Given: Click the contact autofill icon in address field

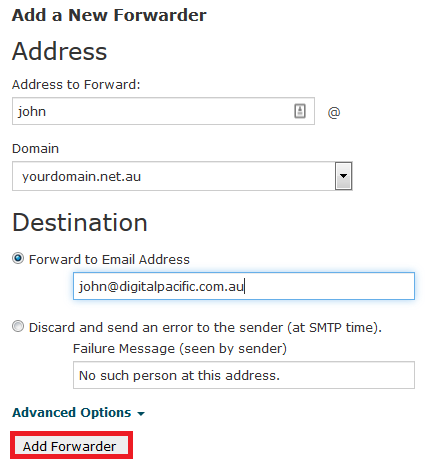Looking at the screenshot, I should coord(300,111).
